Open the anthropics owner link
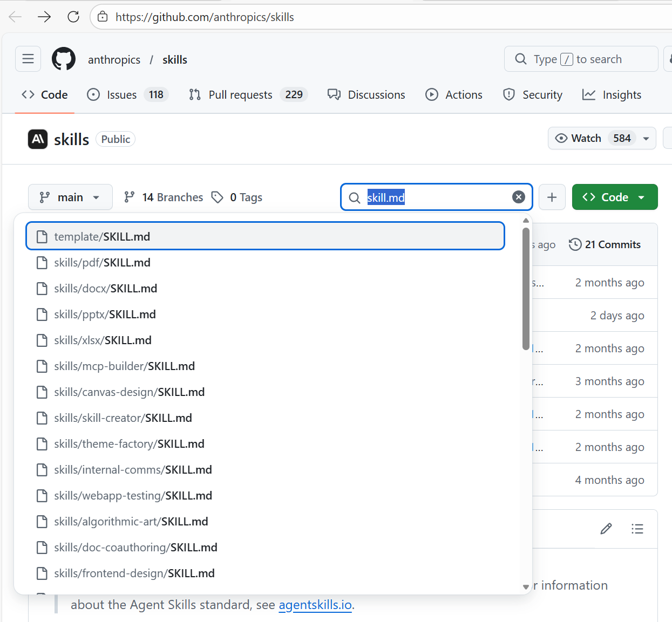The height and width of the screenshot is (622, 672). pos(114,59)
